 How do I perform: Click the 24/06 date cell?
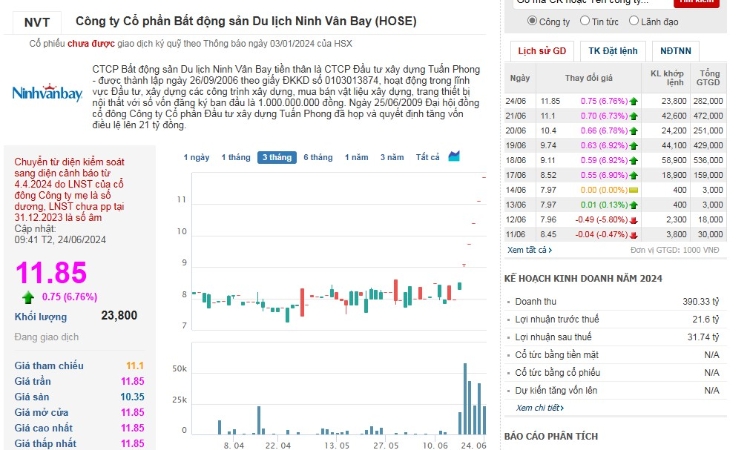pyautogui.click(x=516, y=101)
